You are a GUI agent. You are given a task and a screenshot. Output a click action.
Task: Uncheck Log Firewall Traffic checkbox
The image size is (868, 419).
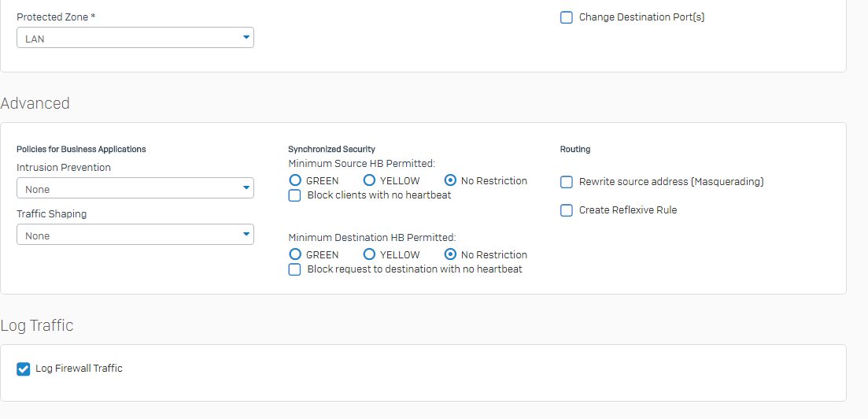tap(24, 369)
